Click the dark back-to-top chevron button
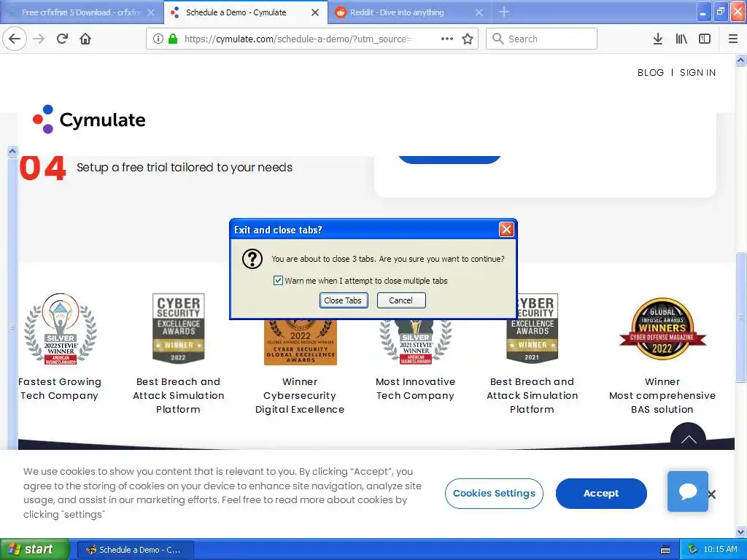 coord(688,437)
